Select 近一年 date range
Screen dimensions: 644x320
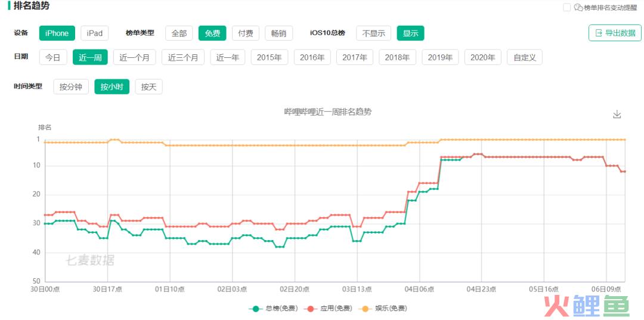(x=228, y=57)
